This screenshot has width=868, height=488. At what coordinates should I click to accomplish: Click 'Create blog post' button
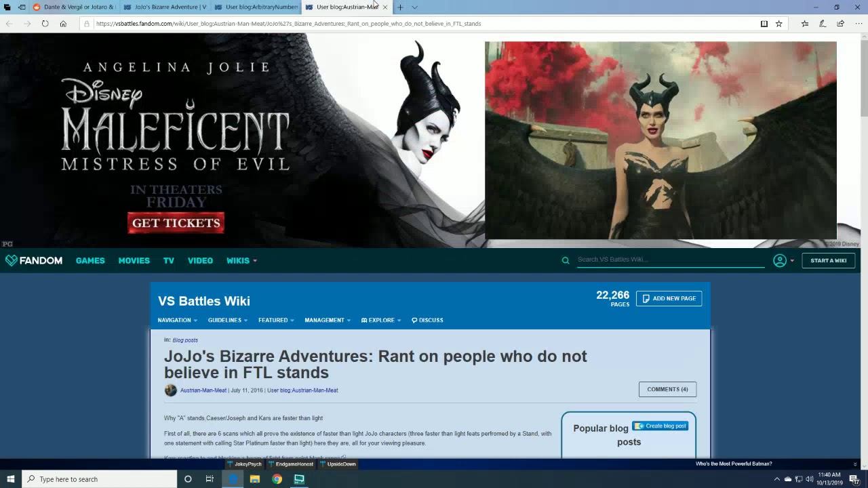[x=660, y=426]
